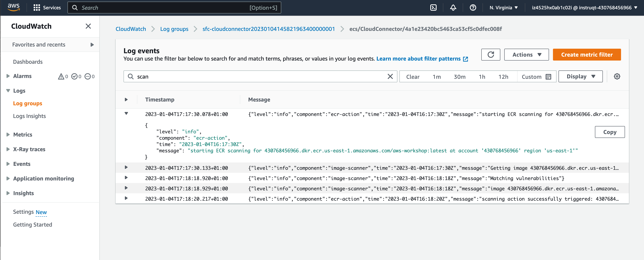Viewport: 644px width, 260px height.
Task: Open Settings in sidebar
Action: click(x=23, y=212)
